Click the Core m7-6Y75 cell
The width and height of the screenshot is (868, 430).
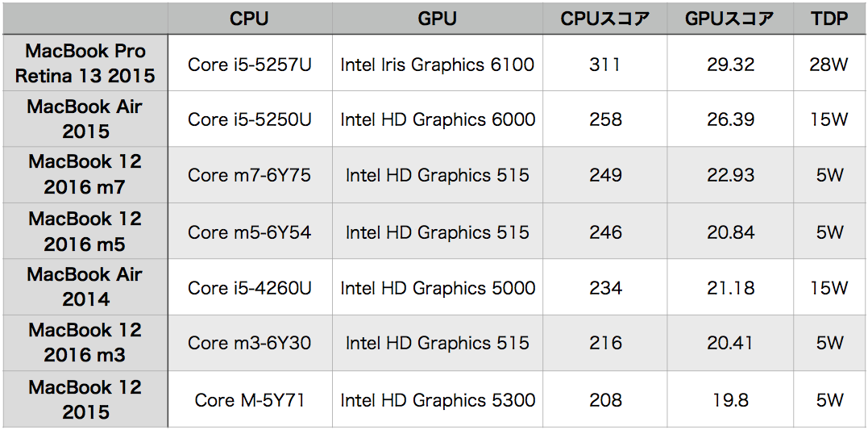tap(250, 174)
